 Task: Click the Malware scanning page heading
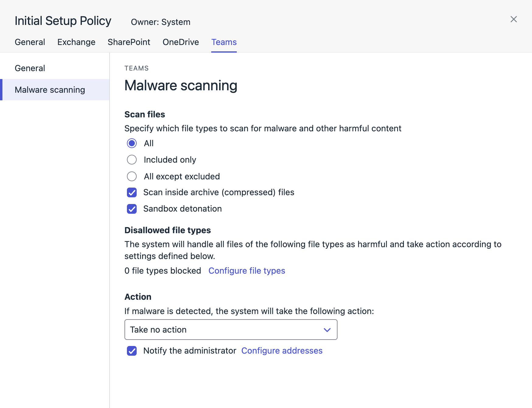pos(181,85)
